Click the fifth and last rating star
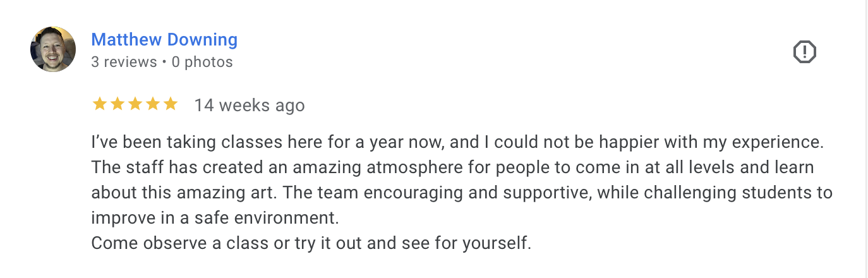The image size is (868, 278). pyautogui.click(x=171, y=104)
